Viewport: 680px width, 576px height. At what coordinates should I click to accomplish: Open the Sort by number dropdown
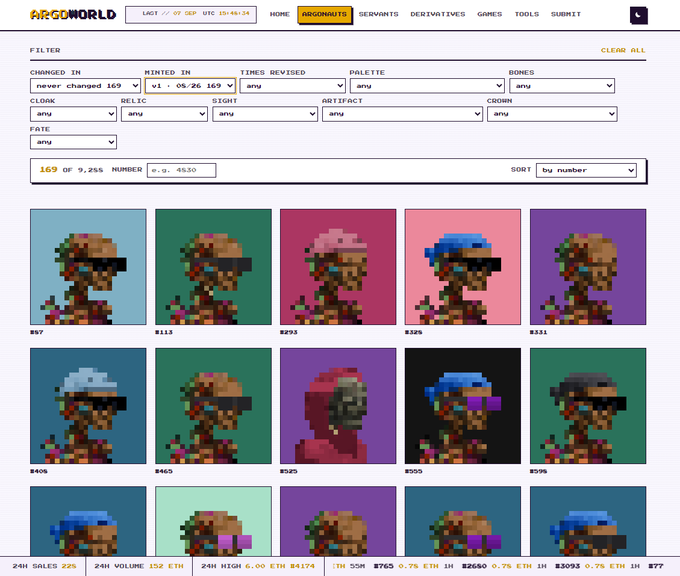[x=586, y=170]
